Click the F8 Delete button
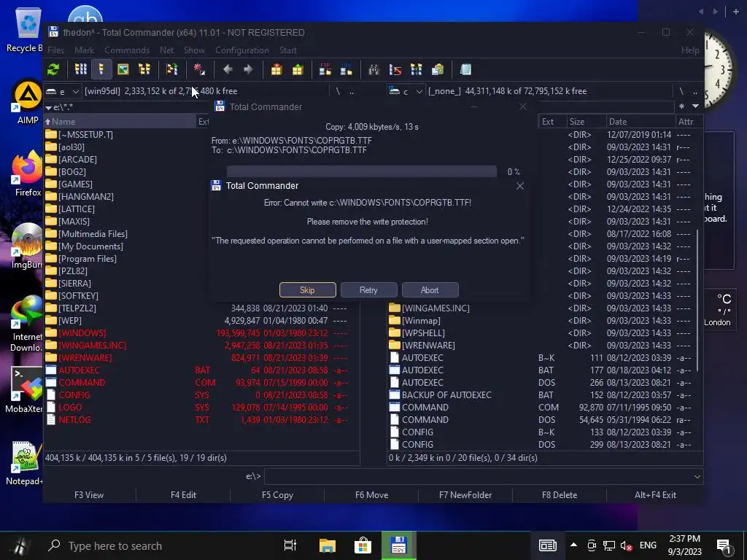 pyautogui.click(x=560, y=495)
